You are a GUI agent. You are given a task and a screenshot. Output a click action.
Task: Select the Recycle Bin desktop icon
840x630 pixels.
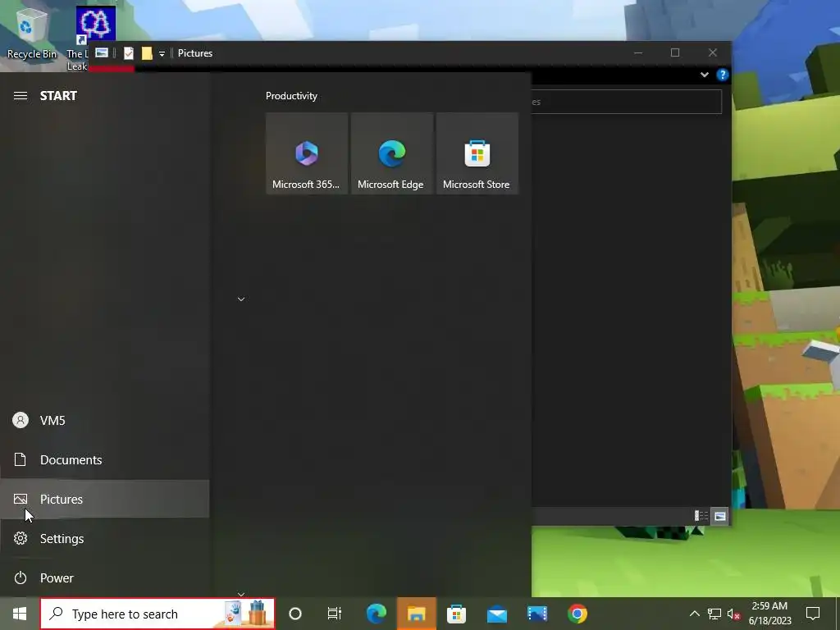[x=31, y=33]
